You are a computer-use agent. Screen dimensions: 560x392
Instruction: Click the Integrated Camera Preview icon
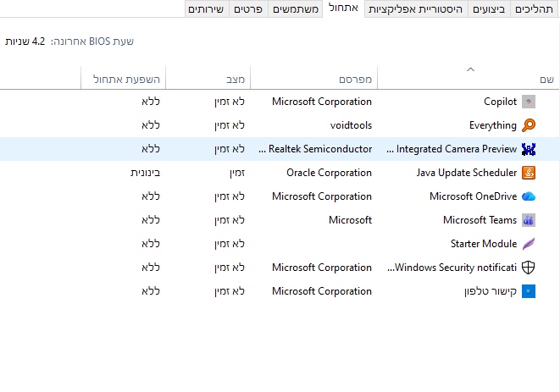(529, 149)
